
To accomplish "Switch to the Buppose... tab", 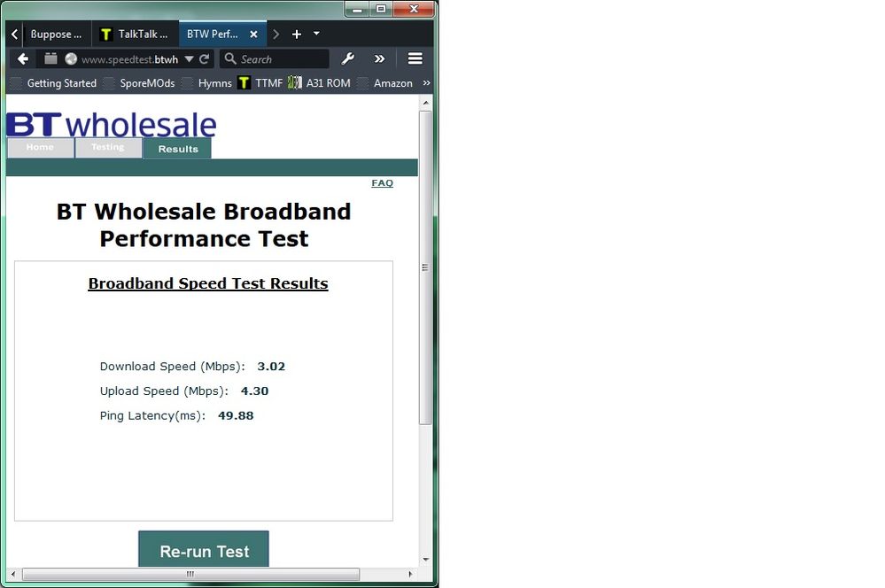I will click(x=56, y=35).
